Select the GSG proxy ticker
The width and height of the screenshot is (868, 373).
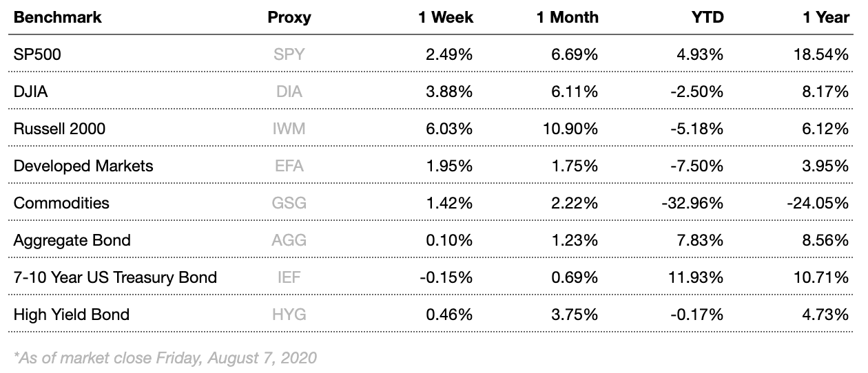(x=289, y=203)
